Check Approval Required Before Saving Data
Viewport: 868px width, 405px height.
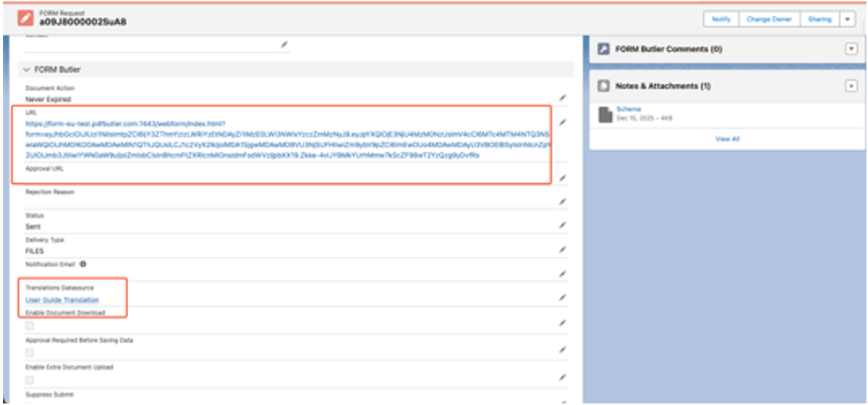point(30,353)
